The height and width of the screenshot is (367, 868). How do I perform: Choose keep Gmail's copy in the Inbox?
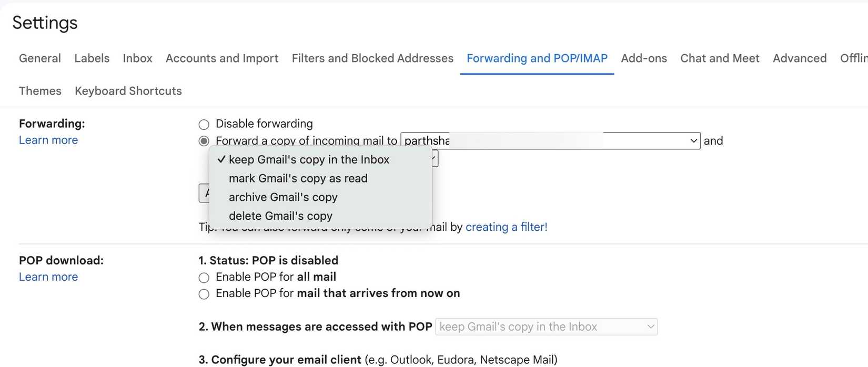309,160
